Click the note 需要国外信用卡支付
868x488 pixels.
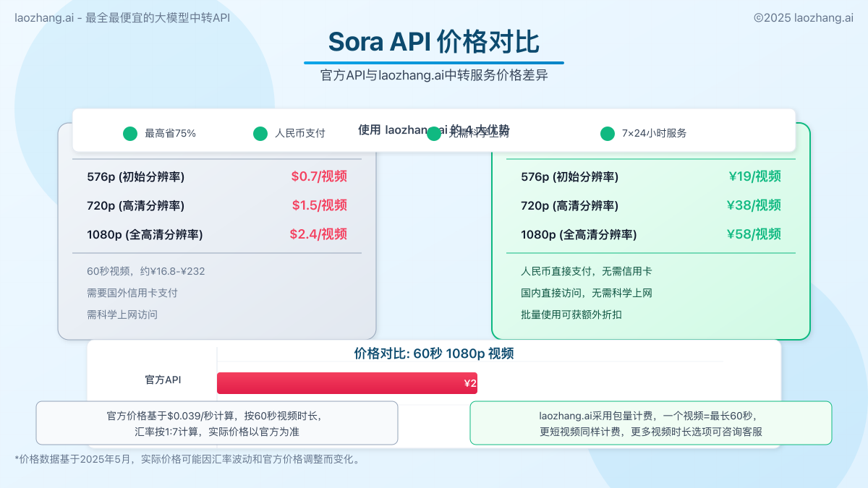tap(132, 293)
